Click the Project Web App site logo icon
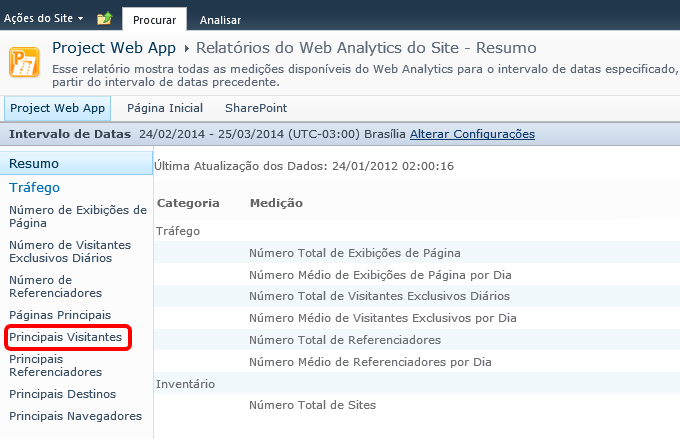680x439 pixels. [24, 62]
